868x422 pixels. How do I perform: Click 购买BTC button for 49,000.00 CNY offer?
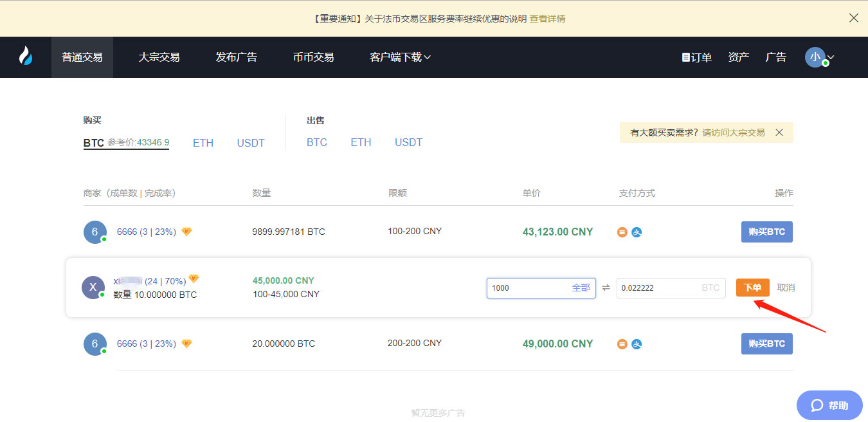(x=767, y=344)
